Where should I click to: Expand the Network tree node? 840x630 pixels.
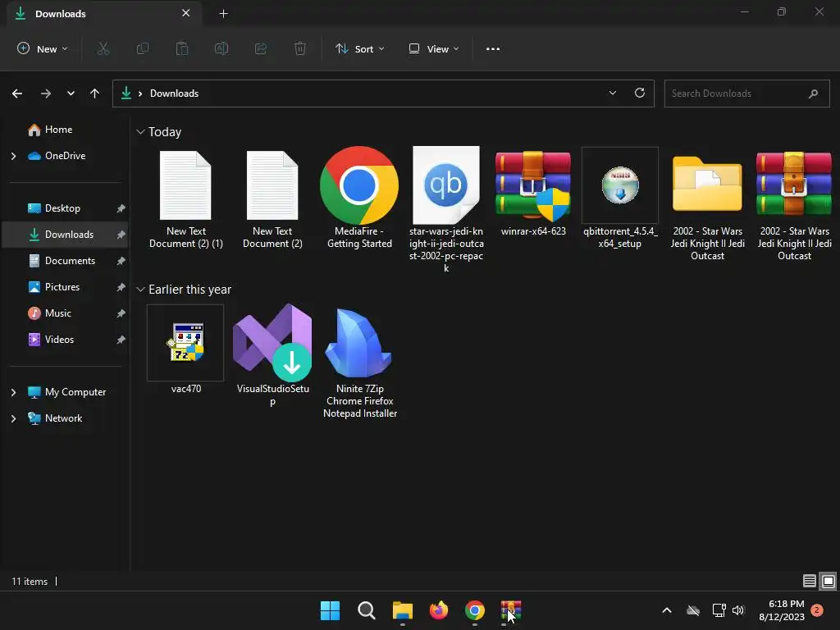(13, 418)
